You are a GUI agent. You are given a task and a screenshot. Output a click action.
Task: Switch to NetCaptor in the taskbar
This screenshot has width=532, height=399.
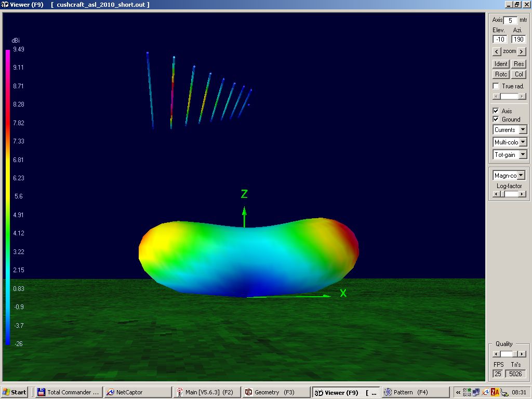(x=137, y=392)
